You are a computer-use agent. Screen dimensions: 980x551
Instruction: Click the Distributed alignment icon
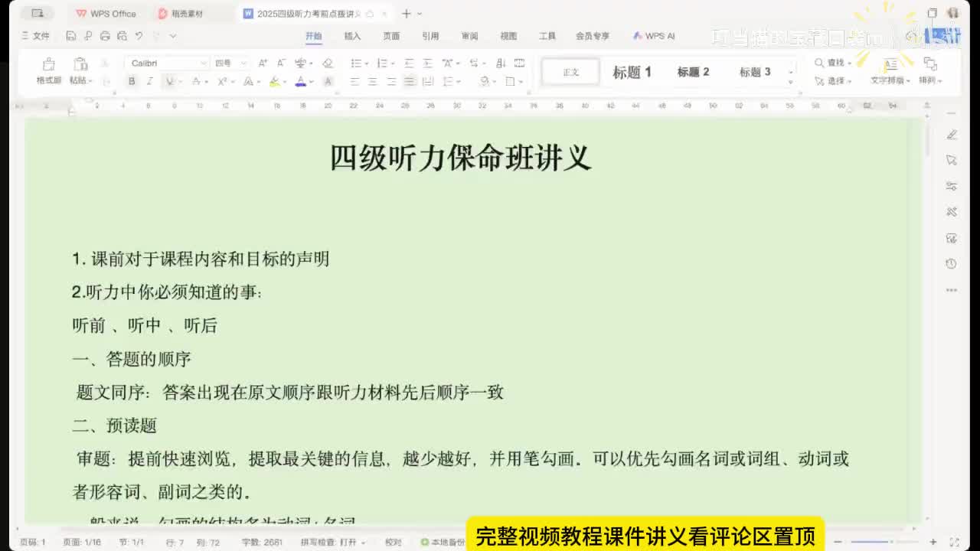point(427,81)
